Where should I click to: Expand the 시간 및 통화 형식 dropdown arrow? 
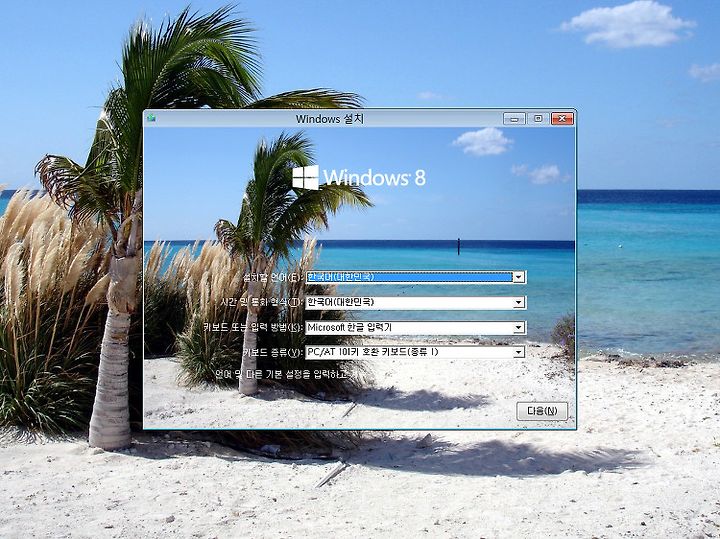[x=519, y=303]
